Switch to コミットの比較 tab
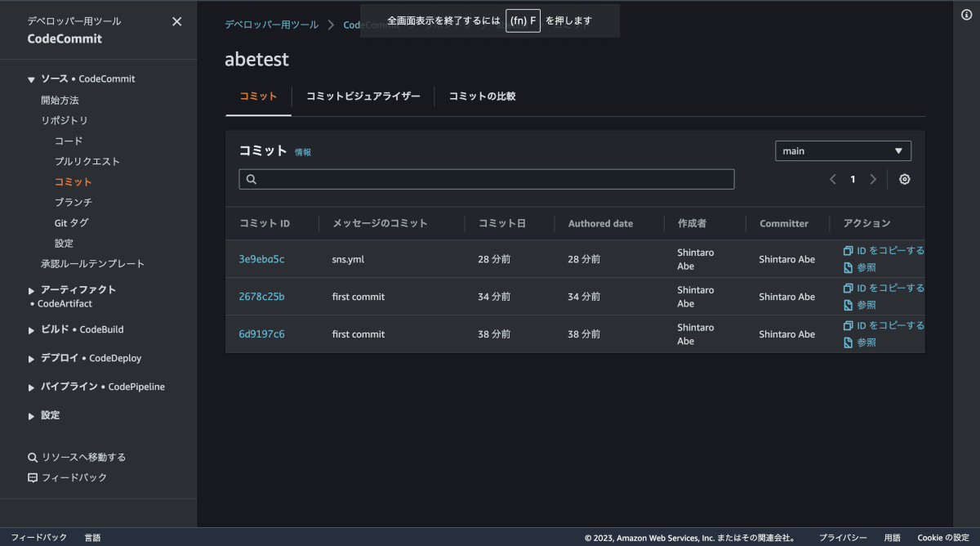The height and width of the screenshot is (546, 980). click(x=482, y=96)
